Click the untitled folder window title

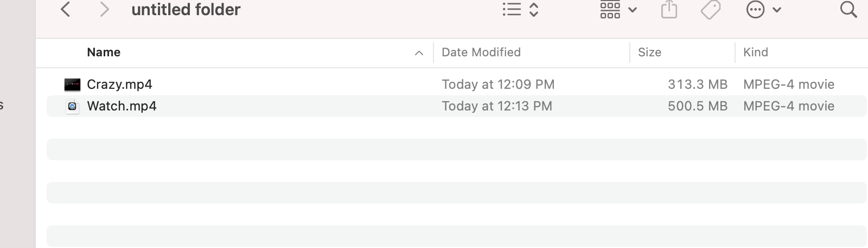click(186, 10)
